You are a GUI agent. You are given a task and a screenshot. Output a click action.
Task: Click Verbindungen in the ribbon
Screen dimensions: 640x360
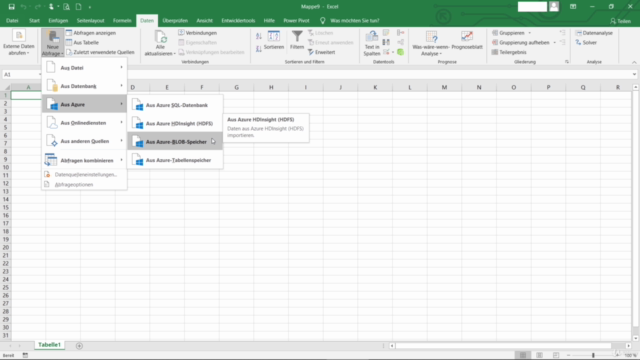point(198,33)
